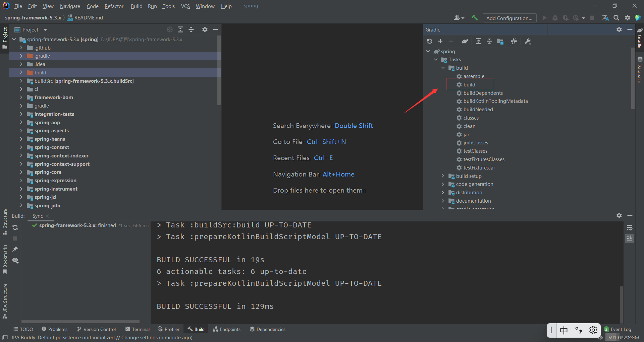Open the Refactor menu
The image size is (644, 342).
pyautogui.click(x=114, y=6)
